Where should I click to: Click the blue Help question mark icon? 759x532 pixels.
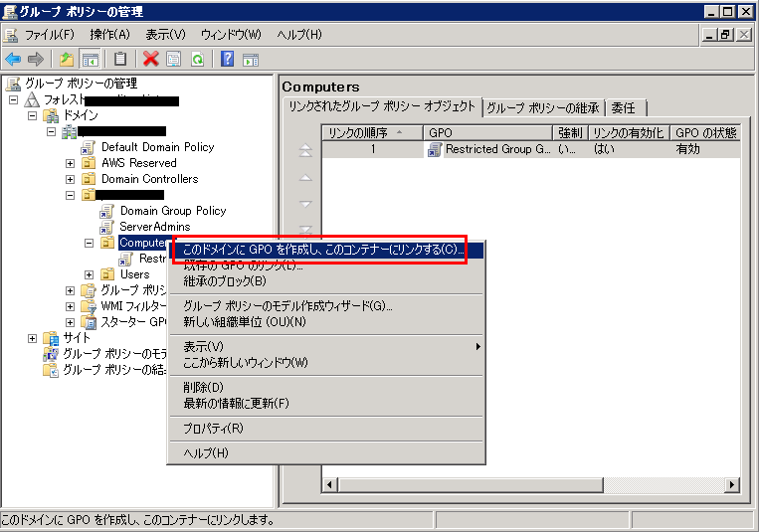tap(228, 60)
